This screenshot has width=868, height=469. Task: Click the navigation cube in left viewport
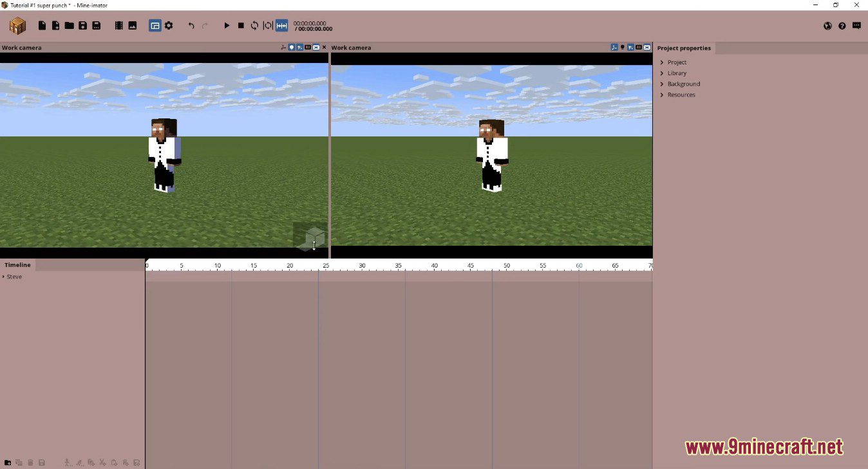coord(310,237)
